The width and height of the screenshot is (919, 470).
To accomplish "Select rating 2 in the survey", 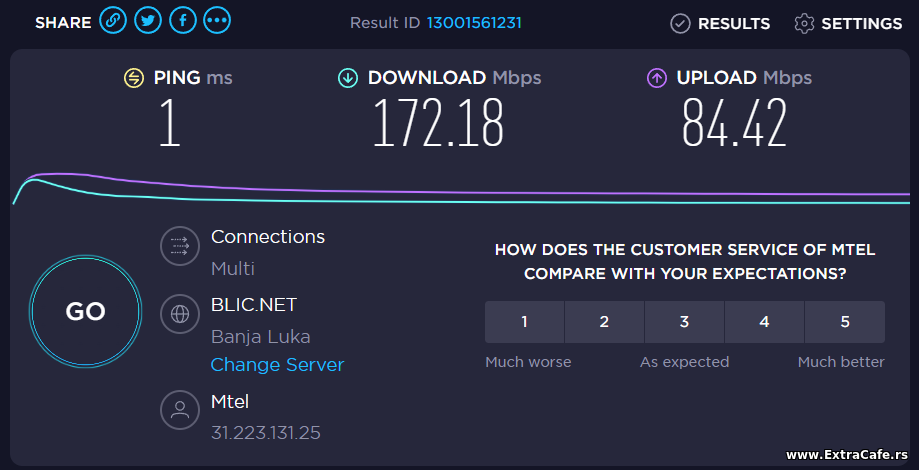I will (604, 322).
